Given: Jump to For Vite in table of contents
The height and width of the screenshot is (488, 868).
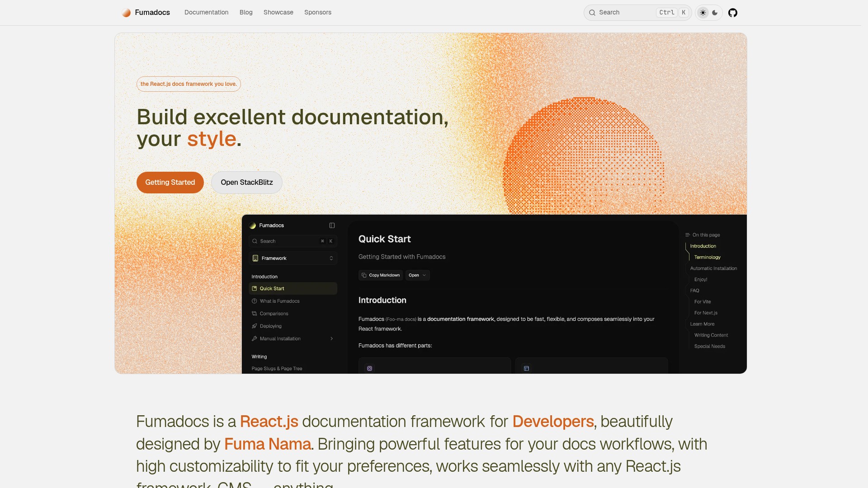Looking at the screenshot, I should (703, 302).
